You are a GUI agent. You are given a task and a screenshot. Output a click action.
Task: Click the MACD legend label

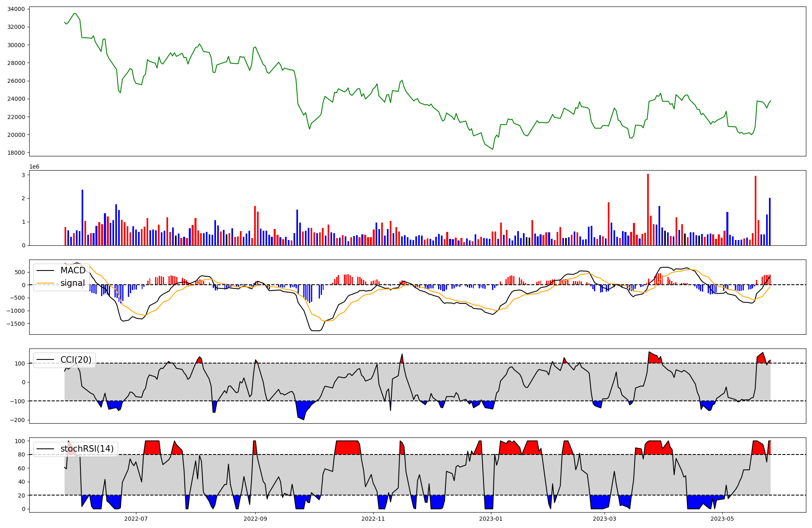click(73, 270)
